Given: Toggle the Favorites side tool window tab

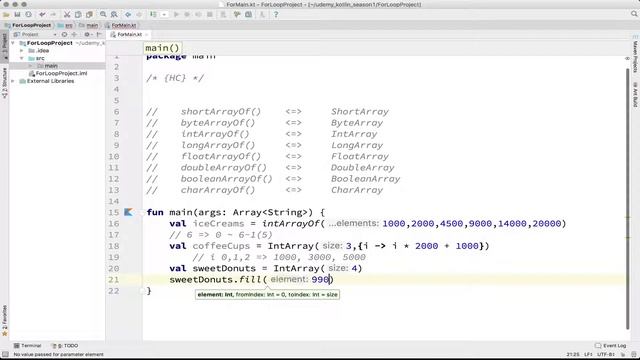Looking at the screenshot, I should click(x=4, y=320).
